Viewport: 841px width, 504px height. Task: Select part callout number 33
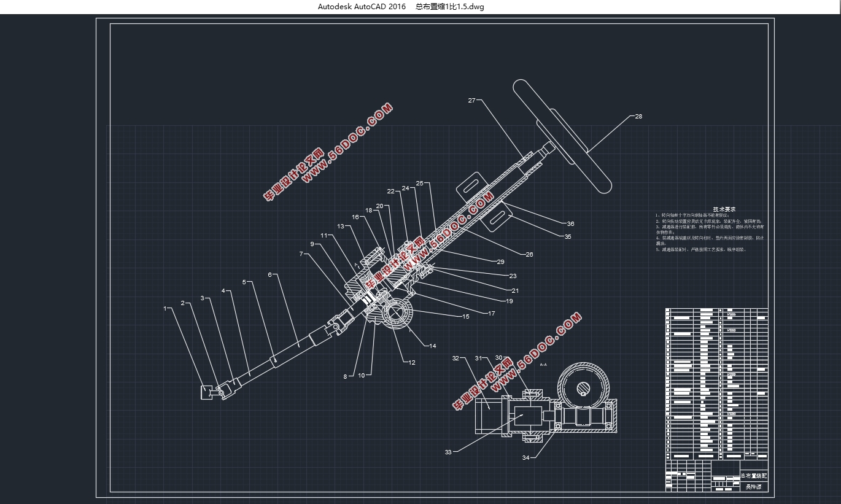pyautogui.click(x=448, y=452)
